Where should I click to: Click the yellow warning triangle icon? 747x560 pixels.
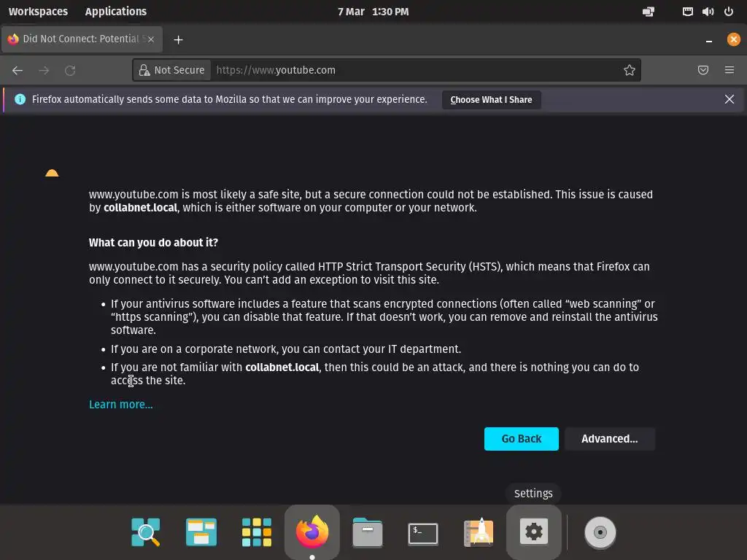tap(52, 173)
